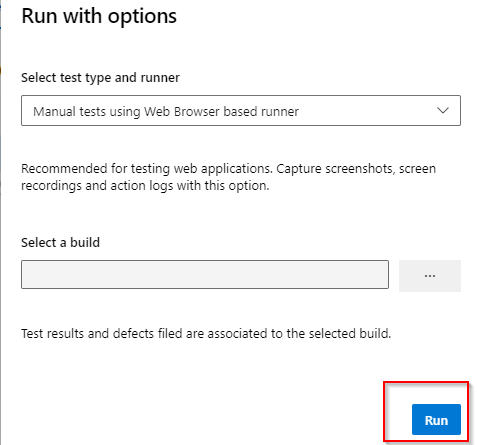Start the test run with Run
477x445 pixels.
(436, 420)
